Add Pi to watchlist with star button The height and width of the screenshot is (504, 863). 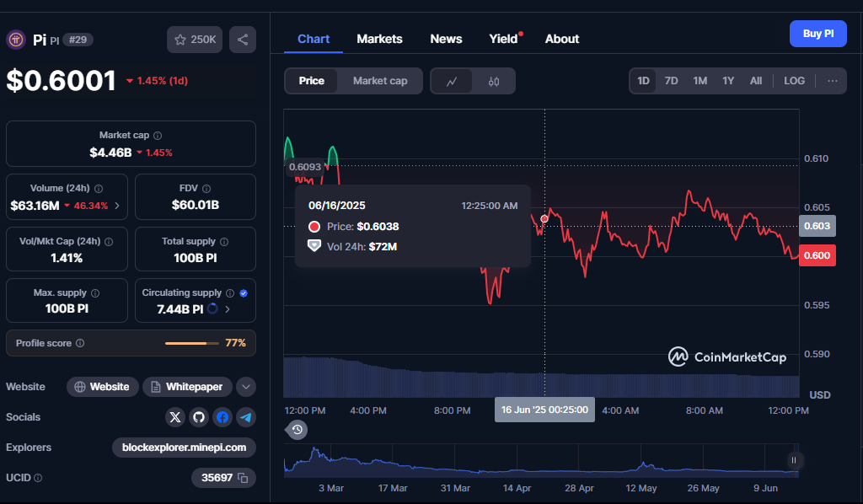(x=195, y=40)
